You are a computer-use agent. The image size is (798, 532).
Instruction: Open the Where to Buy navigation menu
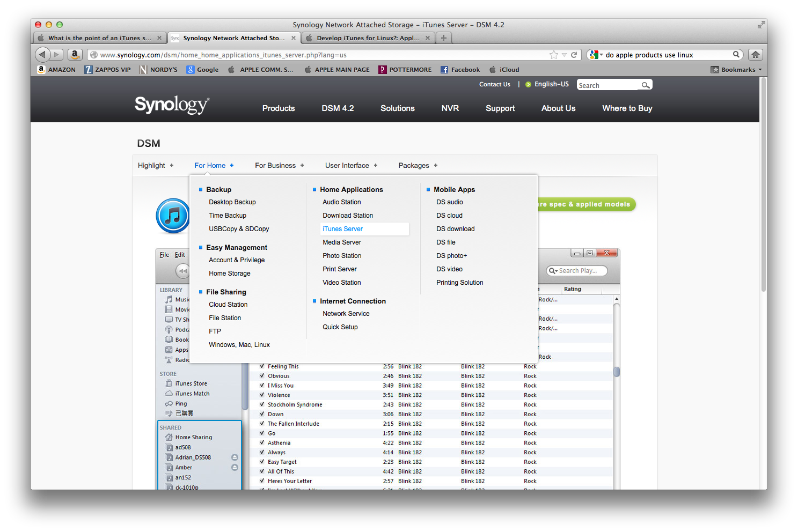[627, 108]
